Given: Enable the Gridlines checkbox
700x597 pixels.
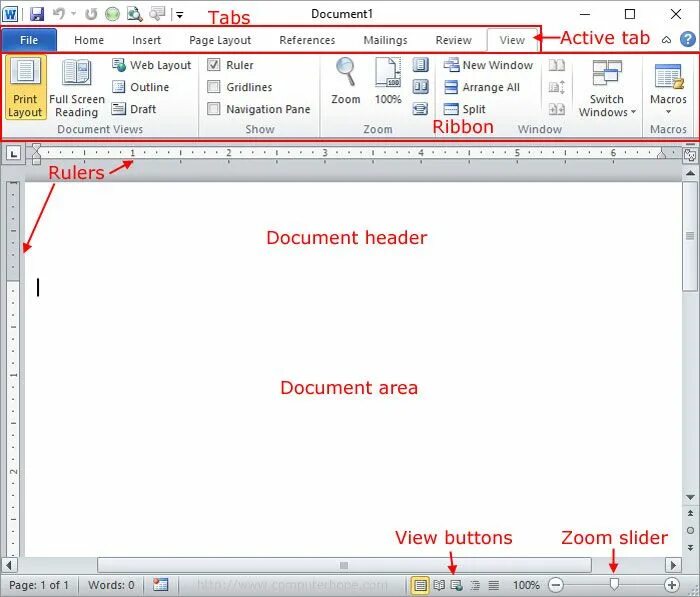Looking at the screenshot, I should coord(214,87).
